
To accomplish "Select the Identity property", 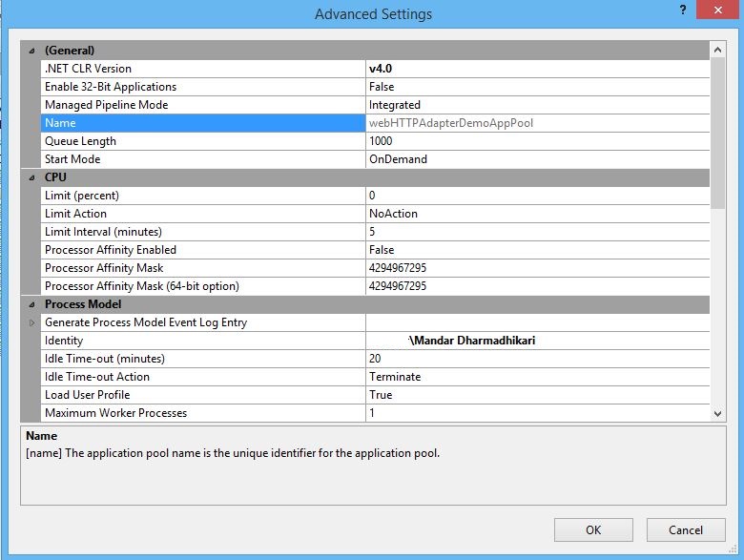I will pyautogui.click(x=203, y=341).
